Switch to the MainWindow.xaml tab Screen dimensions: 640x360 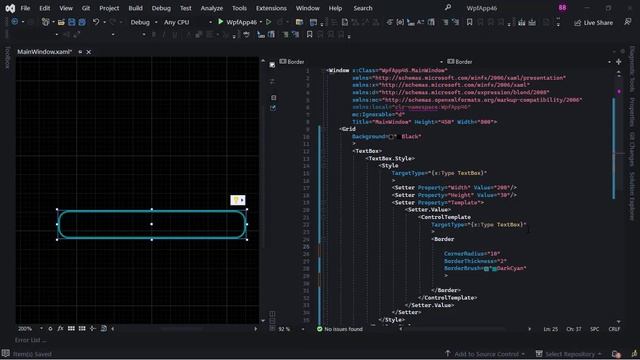pyautogui.click(x=44, y=52)
